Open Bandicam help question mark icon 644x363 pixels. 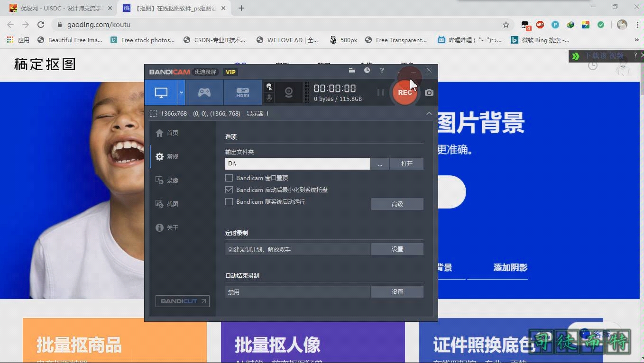tap(382, 70)
